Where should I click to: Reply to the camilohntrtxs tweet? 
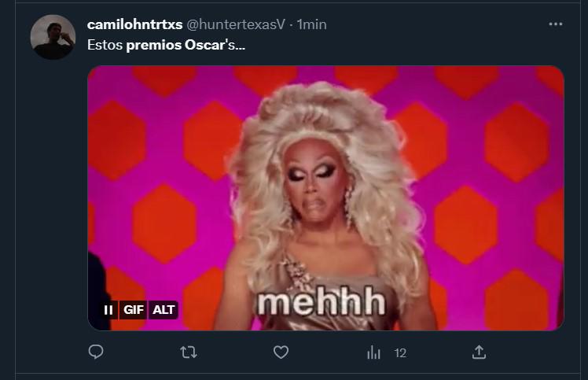tap(96, 352)
